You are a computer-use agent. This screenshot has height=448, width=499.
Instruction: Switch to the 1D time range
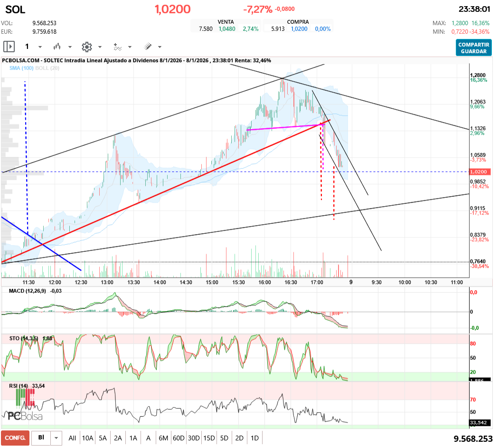[254, 438]
